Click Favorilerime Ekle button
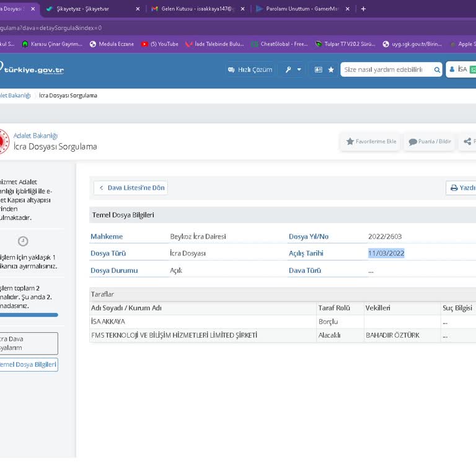476x476 pixels. 371,141
